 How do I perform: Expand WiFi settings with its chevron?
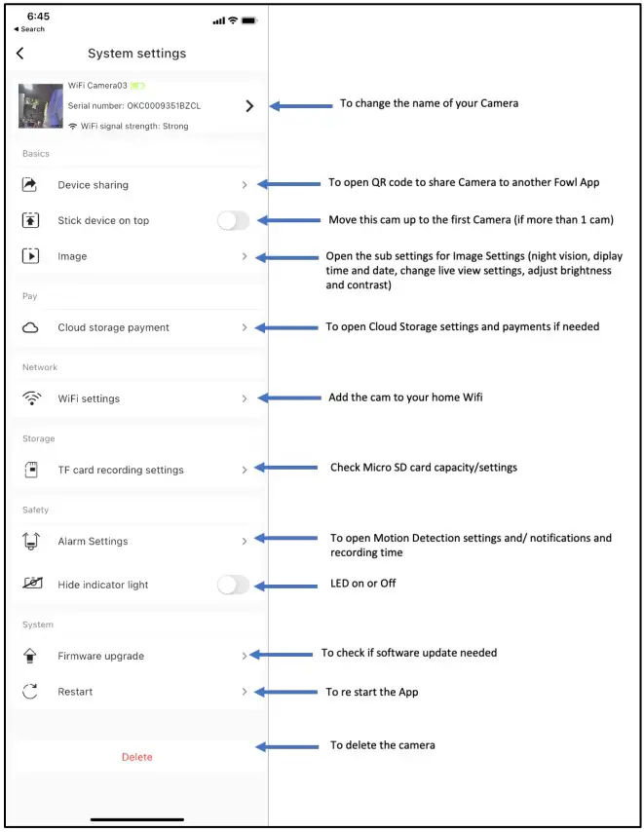coord(245,398)
